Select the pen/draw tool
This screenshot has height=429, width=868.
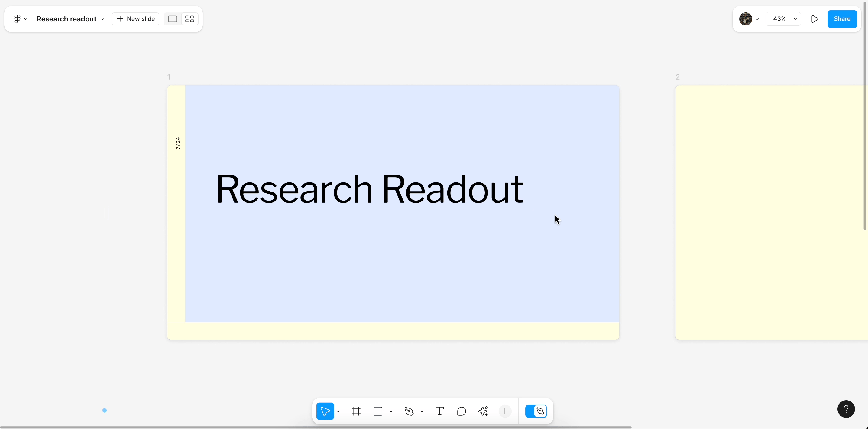[x=409, y=411]
